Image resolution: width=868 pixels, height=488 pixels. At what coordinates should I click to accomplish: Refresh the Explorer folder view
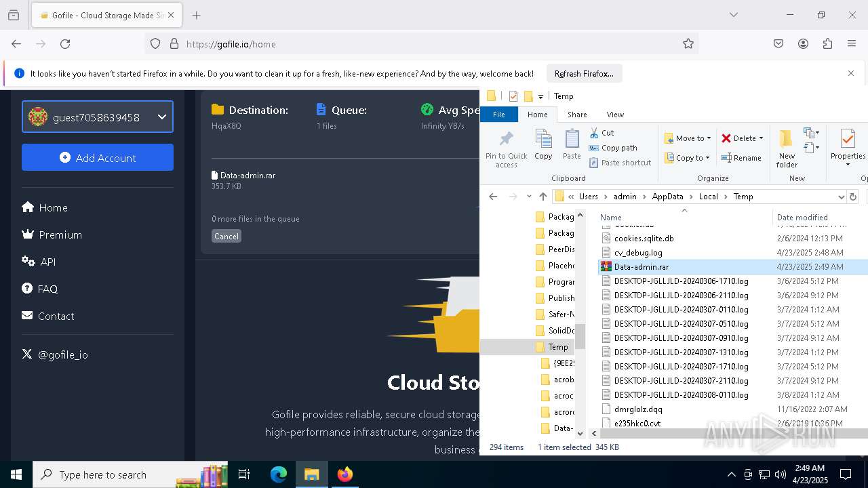(853, 197)
